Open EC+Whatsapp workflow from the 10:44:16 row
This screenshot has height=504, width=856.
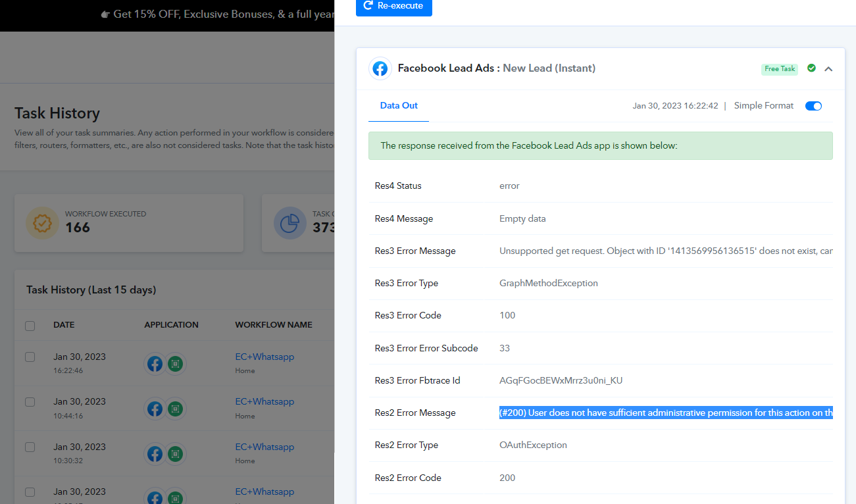pos(264,401)
